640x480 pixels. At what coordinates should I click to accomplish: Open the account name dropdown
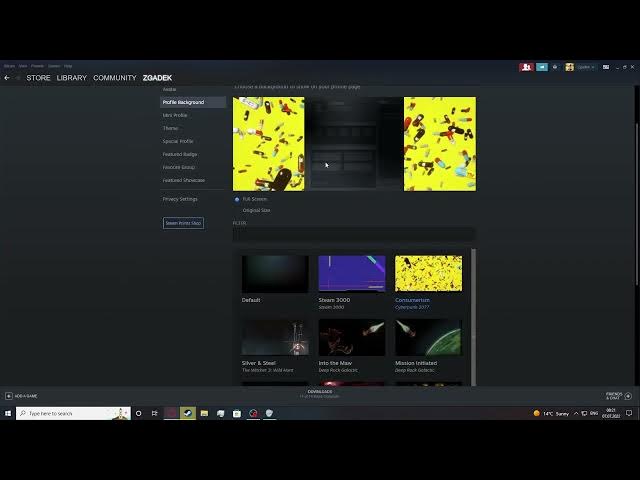(586, 67)
